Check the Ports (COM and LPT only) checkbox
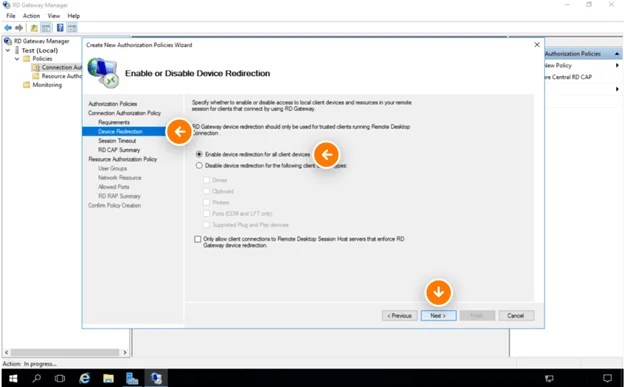 click(206, 213)
